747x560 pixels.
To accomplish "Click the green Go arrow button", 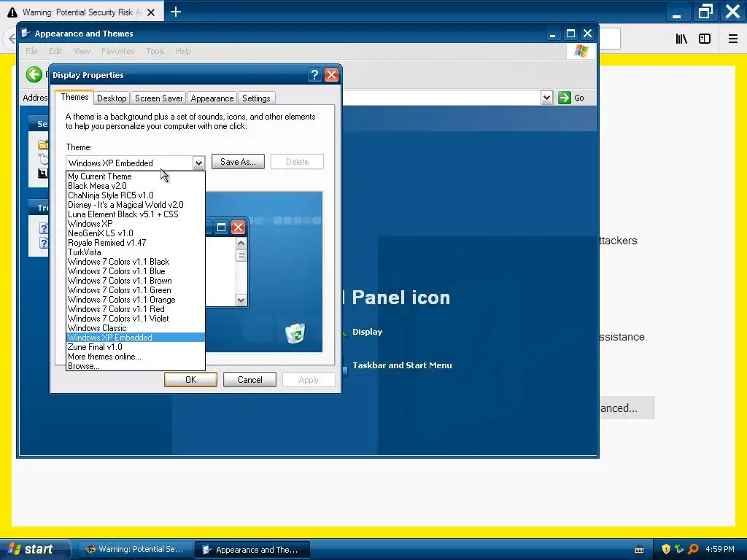I will click(x=565, y=98).
